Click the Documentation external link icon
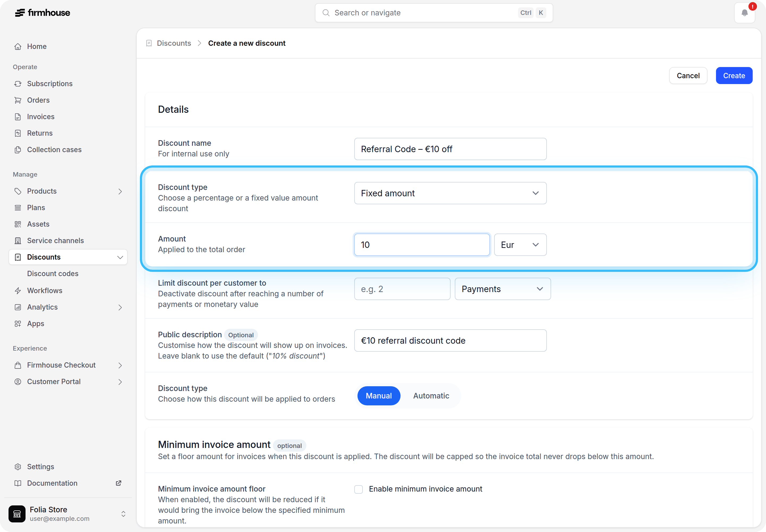The height and width of the screenshot is (532, 766). coord(118,483)
